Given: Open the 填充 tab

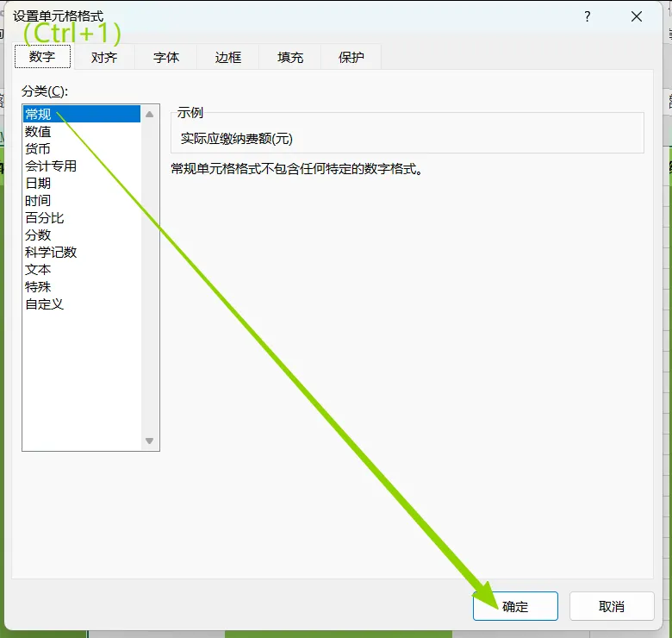Looking at the screenshot, I should (290, 57).
